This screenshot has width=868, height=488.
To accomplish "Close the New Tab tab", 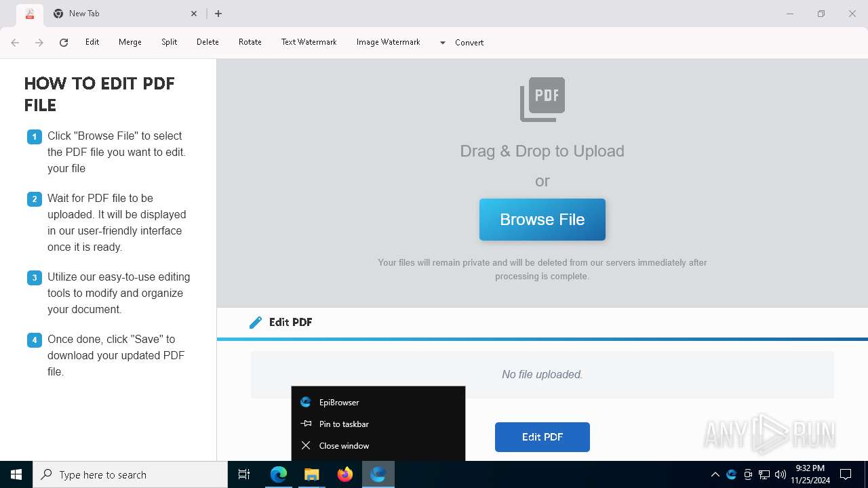I will click(194, 14).
